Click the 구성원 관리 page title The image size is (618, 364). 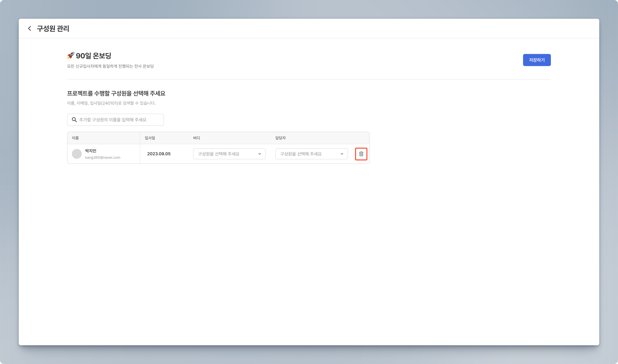click(53, 28)
